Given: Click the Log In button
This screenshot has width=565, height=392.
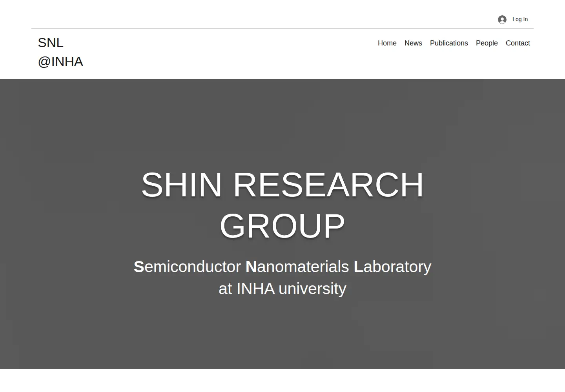Looking at the screenshot, I should pyautogui.click(x=513, y=20).
